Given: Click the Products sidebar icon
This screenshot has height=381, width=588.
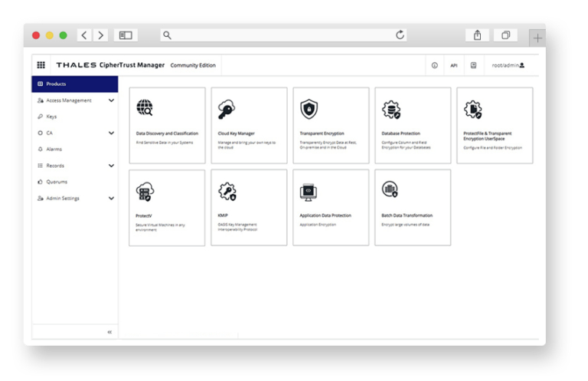Looking at the screenshot, I should pyautogui.click(x=40, y=84).
